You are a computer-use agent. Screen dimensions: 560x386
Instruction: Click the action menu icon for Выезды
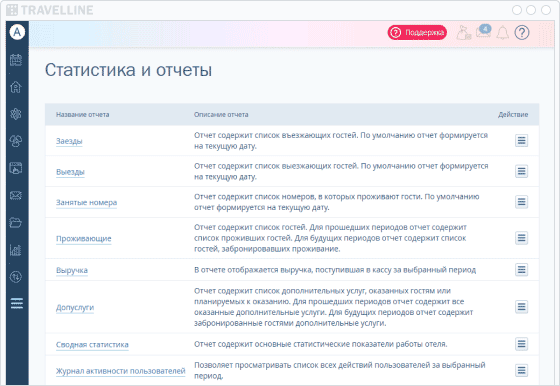(521, 171)
